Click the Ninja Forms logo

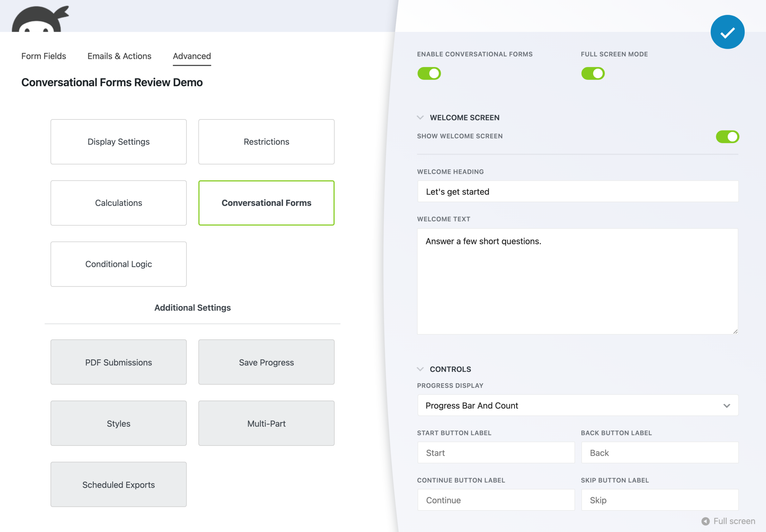[40, 19]
